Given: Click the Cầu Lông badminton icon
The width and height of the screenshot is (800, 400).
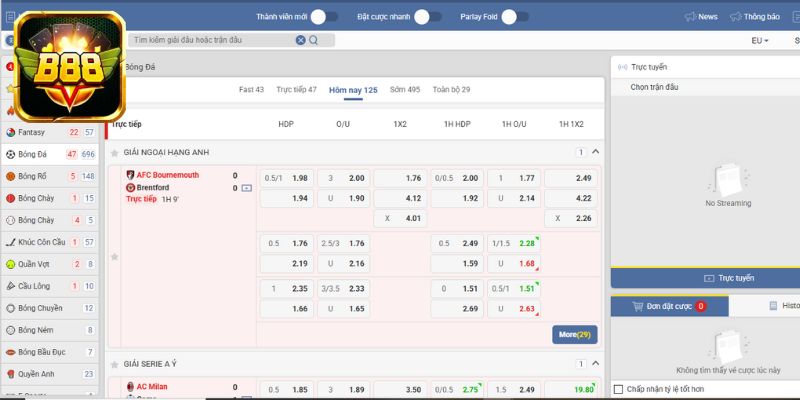Looking at the screenshot, I should click(x=10, y=286).
